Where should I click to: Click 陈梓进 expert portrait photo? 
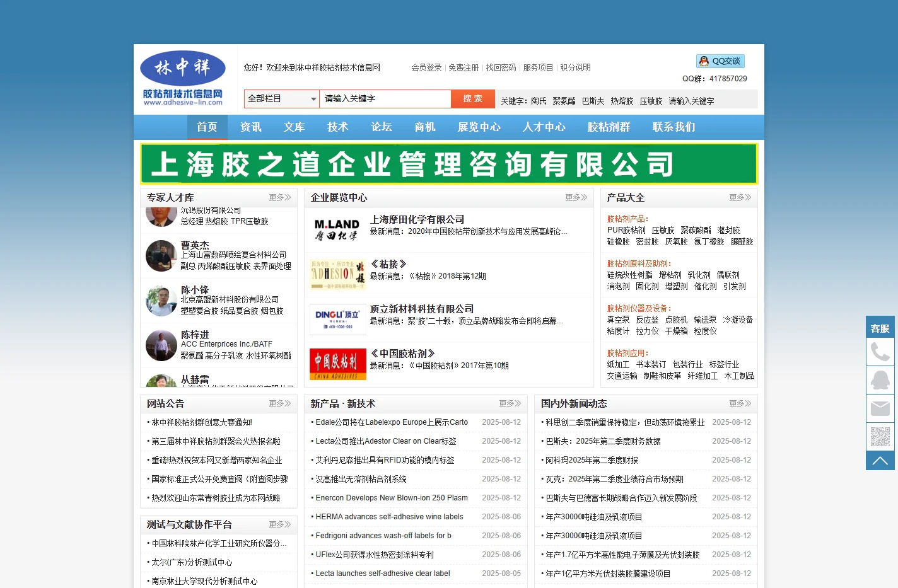pos(161,345)
